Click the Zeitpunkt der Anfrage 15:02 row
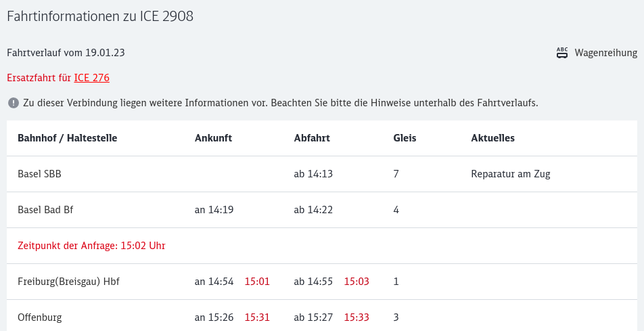 tap(91, 246)
